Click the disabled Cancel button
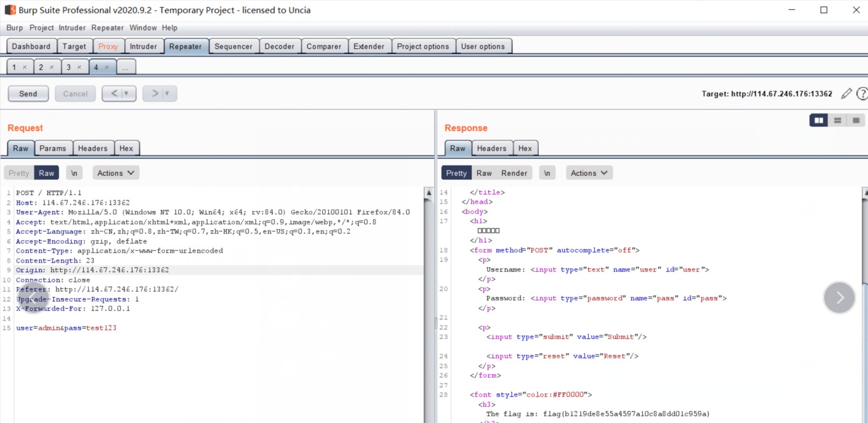868x423 pixels. 75,94
